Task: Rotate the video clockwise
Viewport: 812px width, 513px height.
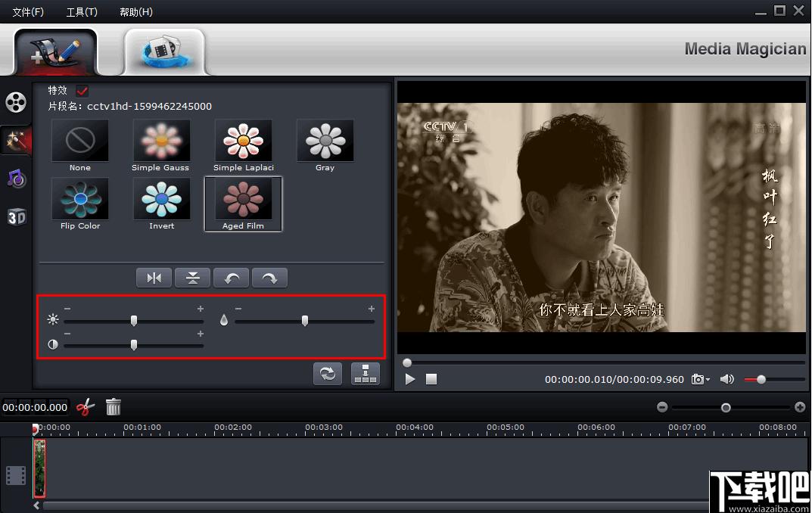Action: coord(269,278)
